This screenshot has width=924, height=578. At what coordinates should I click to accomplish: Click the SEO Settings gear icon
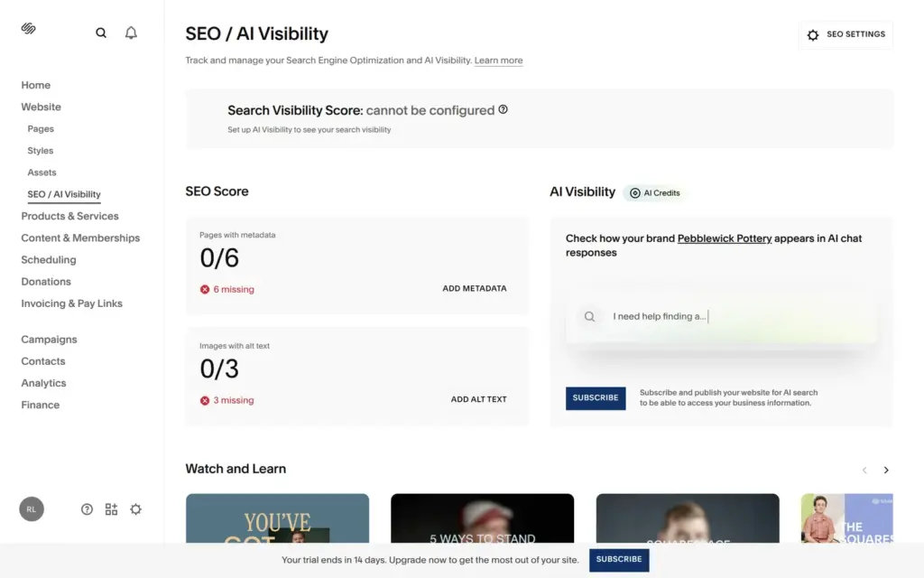(813, 35)
